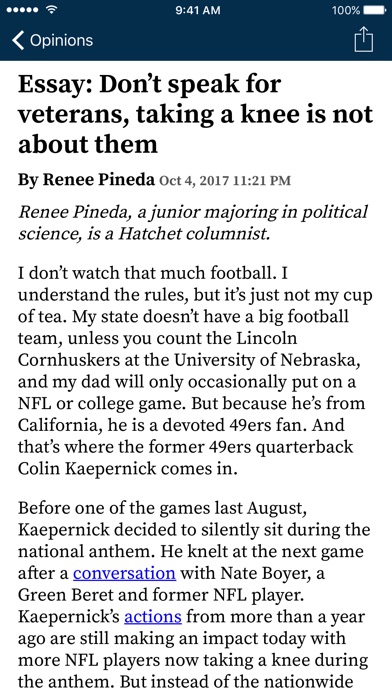Tap the 9:41 AM clock

[198, 10]
